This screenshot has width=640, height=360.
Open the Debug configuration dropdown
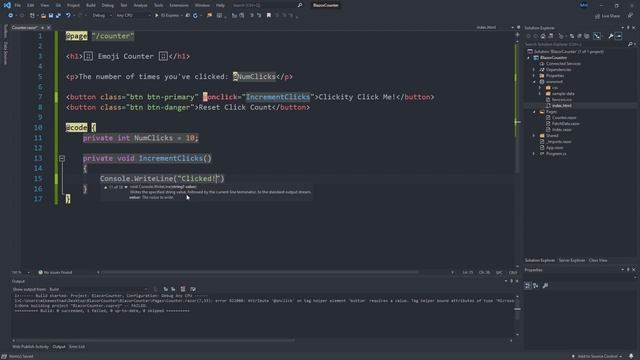(101, 16)
